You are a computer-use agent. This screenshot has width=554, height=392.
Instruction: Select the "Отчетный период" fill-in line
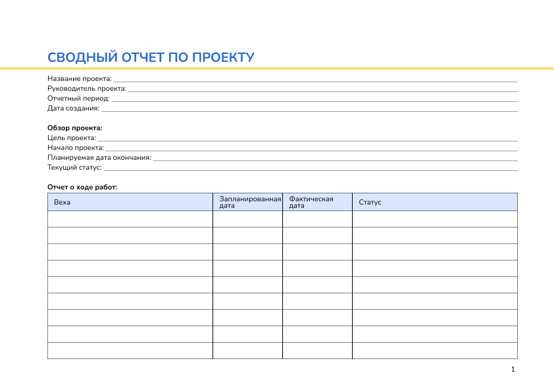pyautogui.click(x=314, y=99)
